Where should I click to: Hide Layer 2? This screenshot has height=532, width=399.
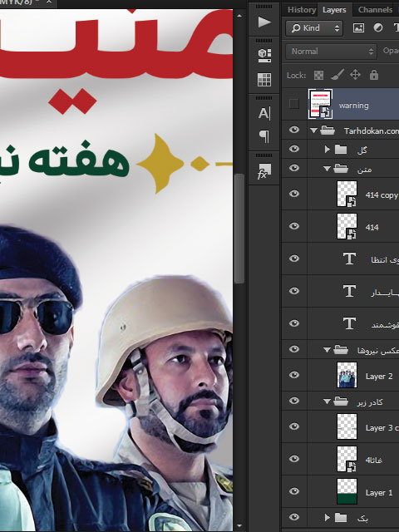294,375
